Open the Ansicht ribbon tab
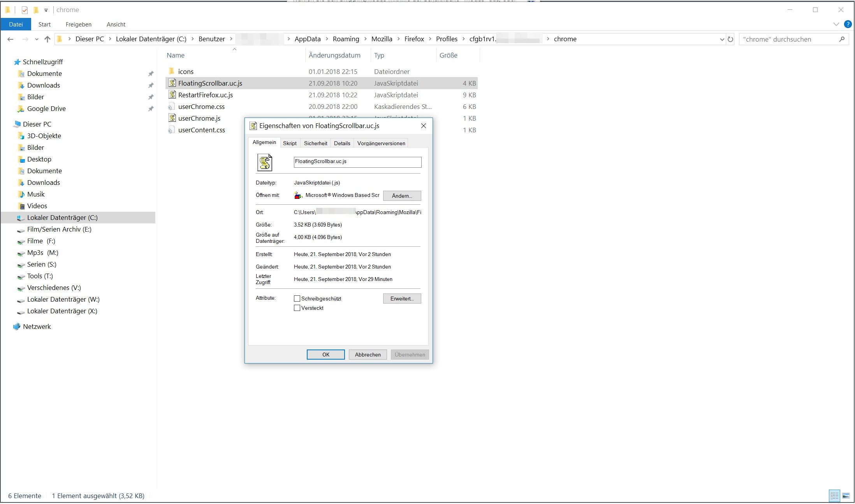This screenshot has height=504, width=855. [x=116, y=24]
